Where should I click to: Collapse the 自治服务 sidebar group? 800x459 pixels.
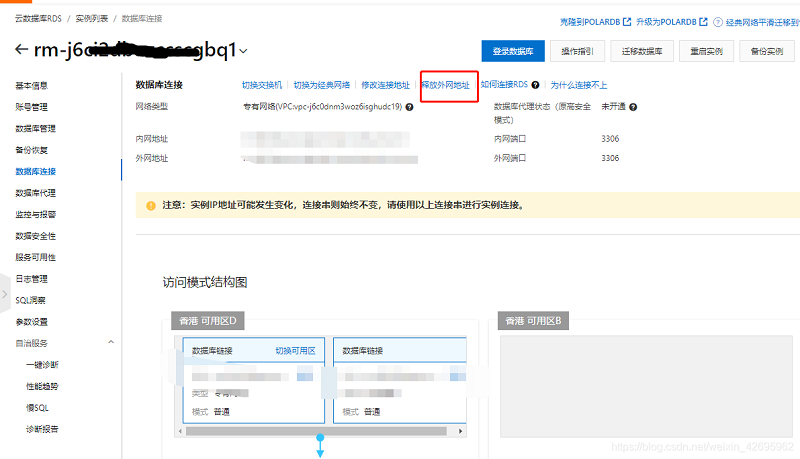pos(111,342)
